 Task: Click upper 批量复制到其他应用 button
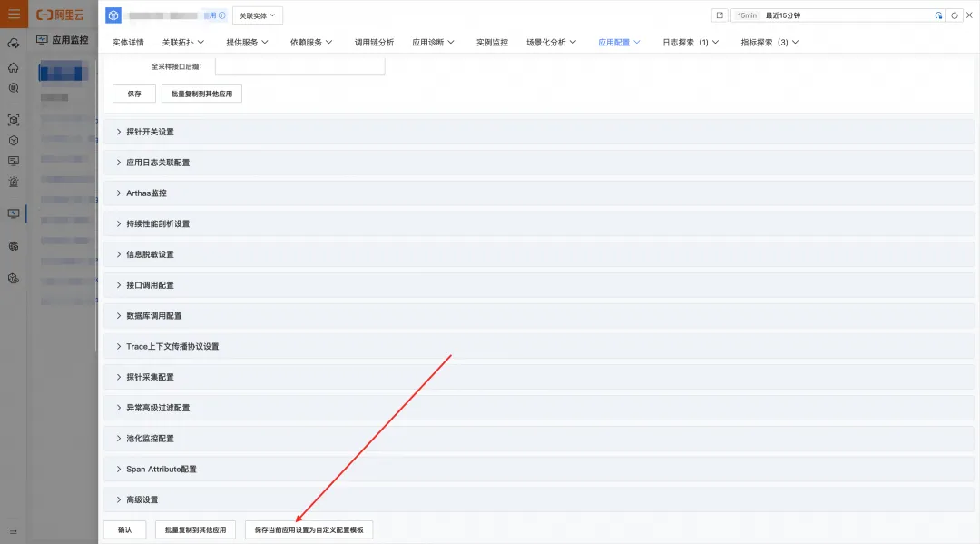tap(201, 94)
